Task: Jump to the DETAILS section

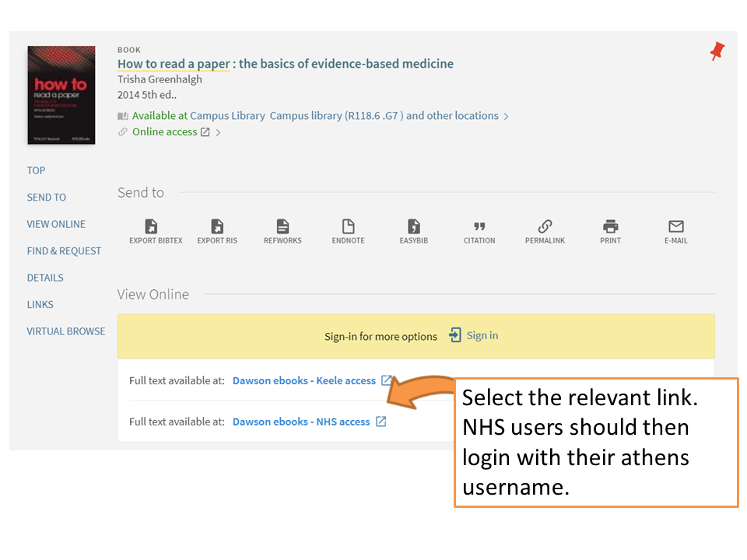Action: point(44,277)
